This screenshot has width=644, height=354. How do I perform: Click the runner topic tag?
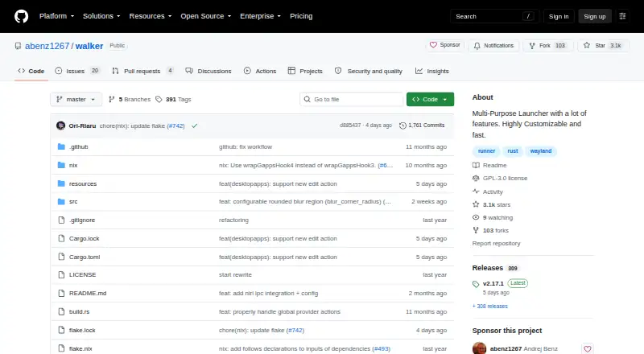[486, 151]
